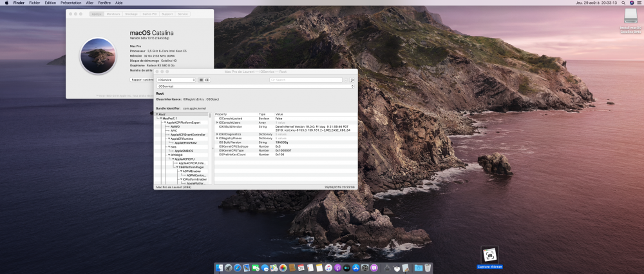Click the IORegistryExplorer Search field
Viewport: 644px width, 274px height.
[x=306, y=80]
